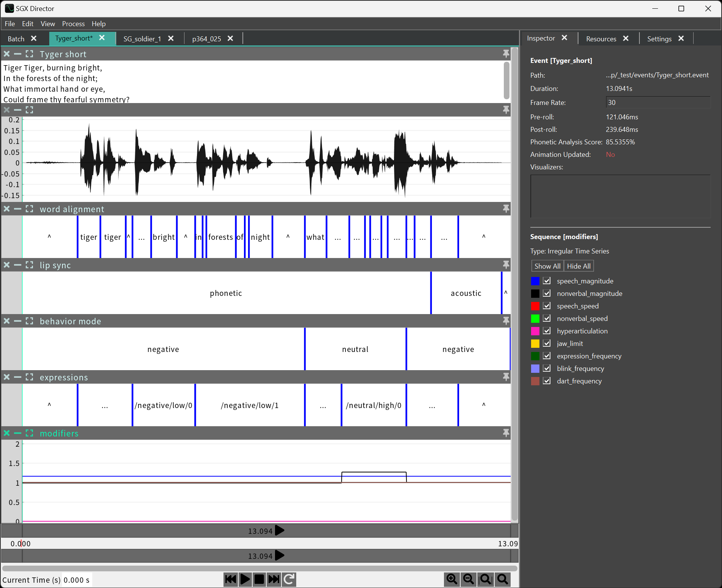Minimize the waveform track panel
722x588 pixels.
(x=18, y=110)
